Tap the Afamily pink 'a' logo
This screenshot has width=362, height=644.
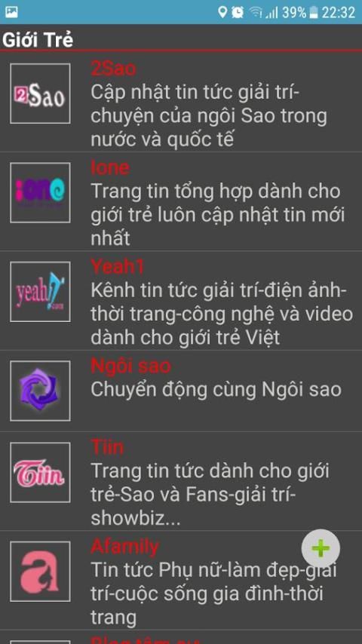(40, 572)
